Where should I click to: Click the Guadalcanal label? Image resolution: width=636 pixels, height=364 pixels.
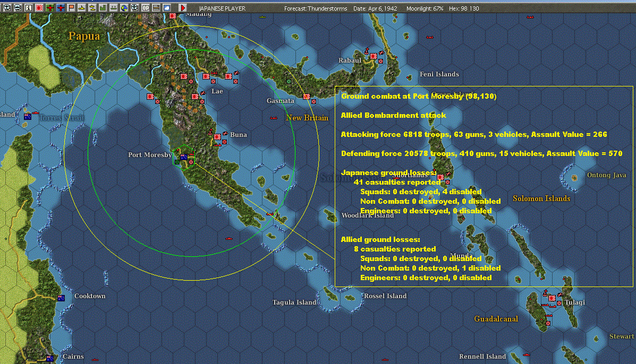(496, 319)
